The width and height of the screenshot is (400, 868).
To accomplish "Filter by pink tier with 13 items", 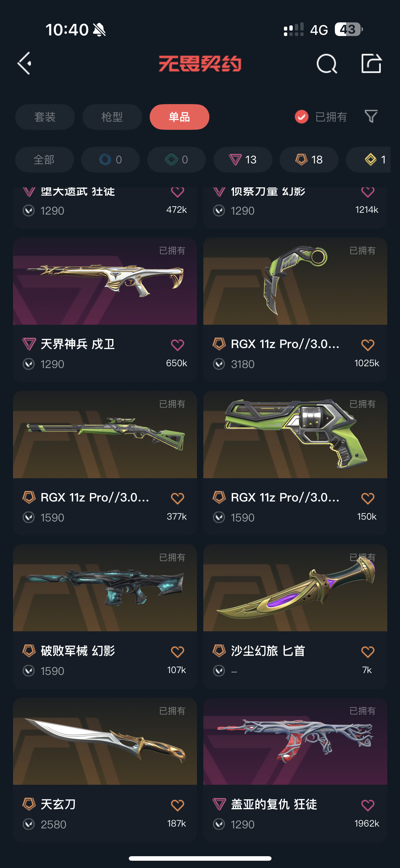I will click(243, 160).
